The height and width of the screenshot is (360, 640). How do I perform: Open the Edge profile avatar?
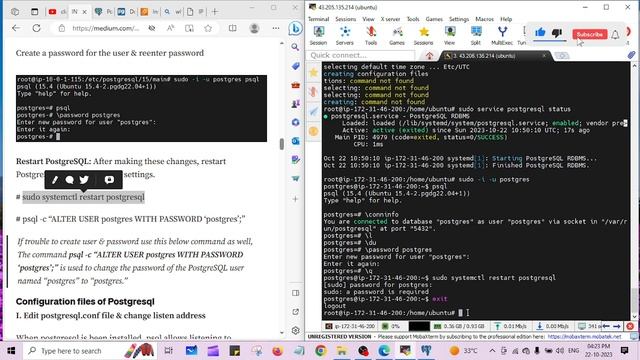(x=254, y=28)
